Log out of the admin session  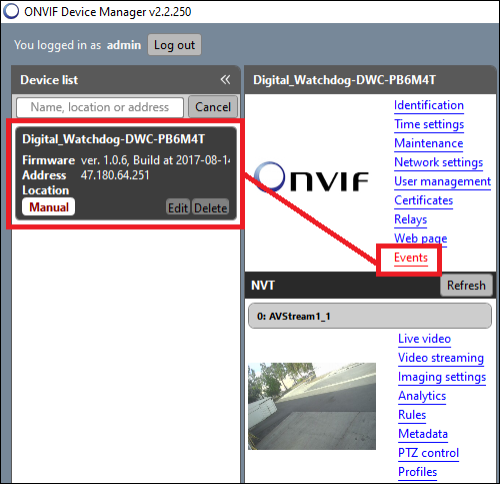tap(174, 45)
